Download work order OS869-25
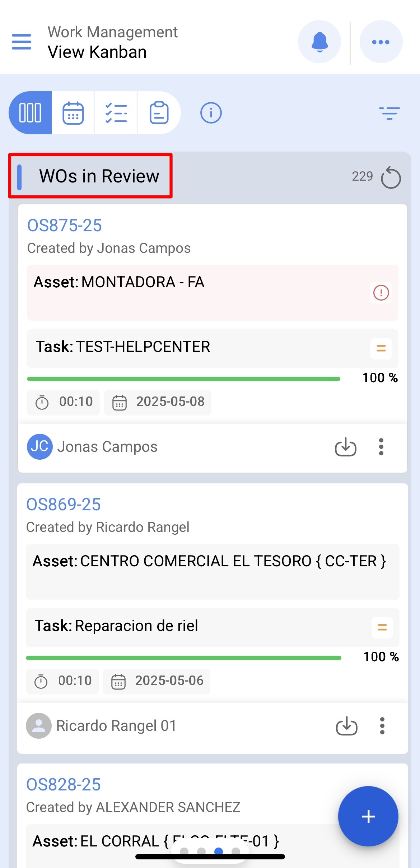This screenshot has height=868, width=420. [346, 726]
